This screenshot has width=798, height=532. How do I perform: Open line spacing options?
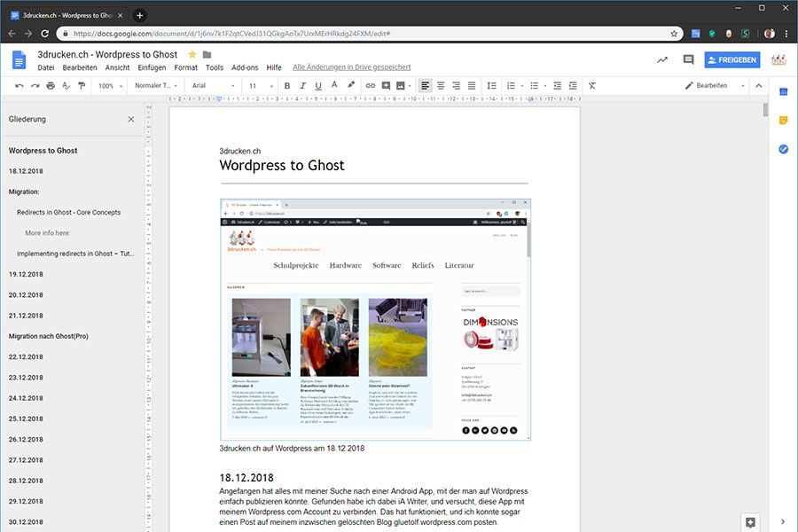pyautogui.click(x=491, y=85)
